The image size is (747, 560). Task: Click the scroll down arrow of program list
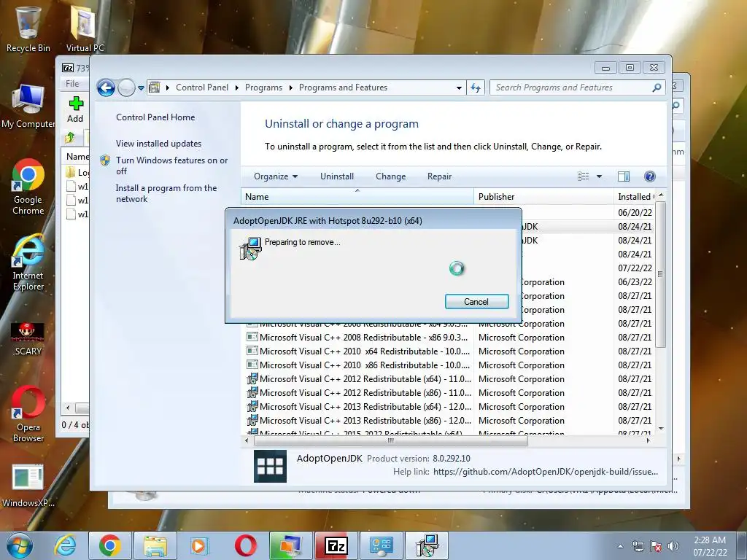tap(661, 429)
